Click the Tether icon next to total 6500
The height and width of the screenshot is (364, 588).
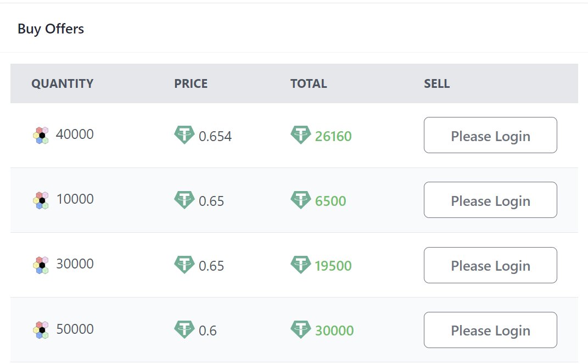(300, 200)
